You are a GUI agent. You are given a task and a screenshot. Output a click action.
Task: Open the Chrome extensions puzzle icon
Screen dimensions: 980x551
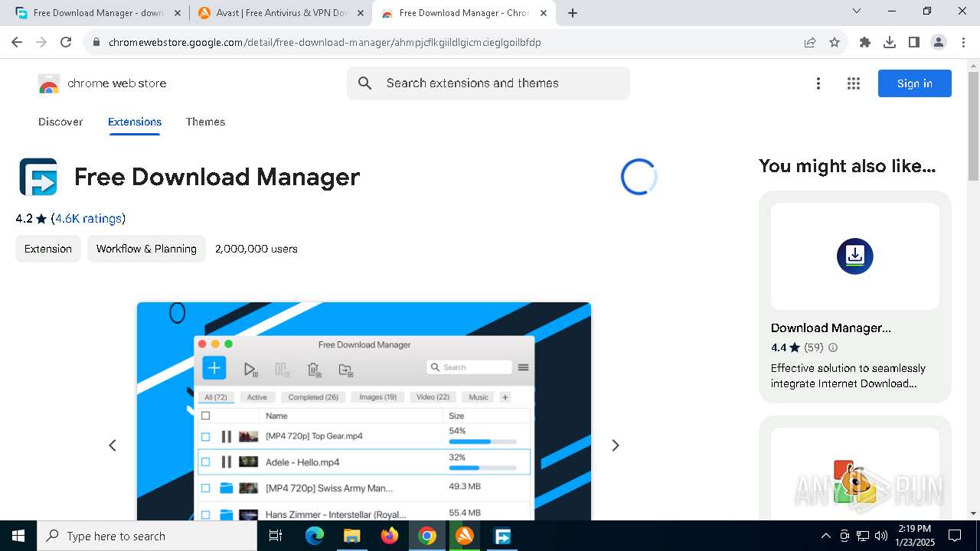tap(865, 42)
